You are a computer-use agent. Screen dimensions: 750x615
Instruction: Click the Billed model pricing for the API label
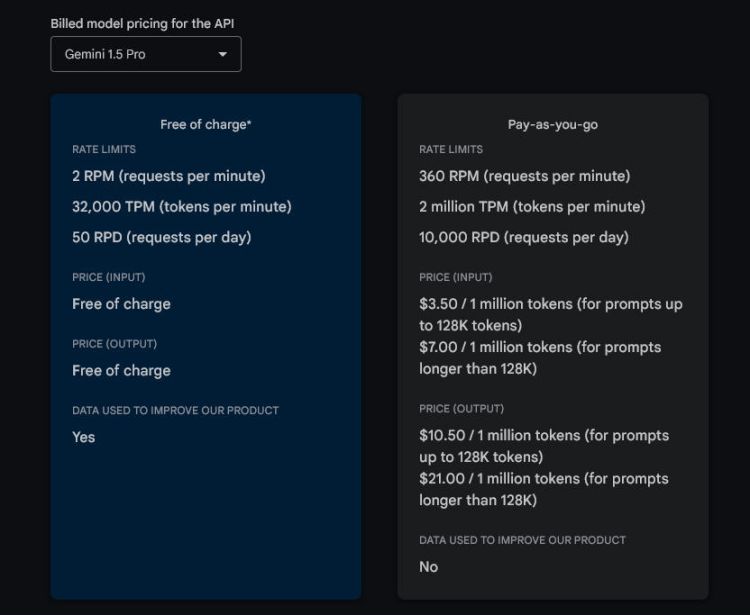click(x=143, y=23)
